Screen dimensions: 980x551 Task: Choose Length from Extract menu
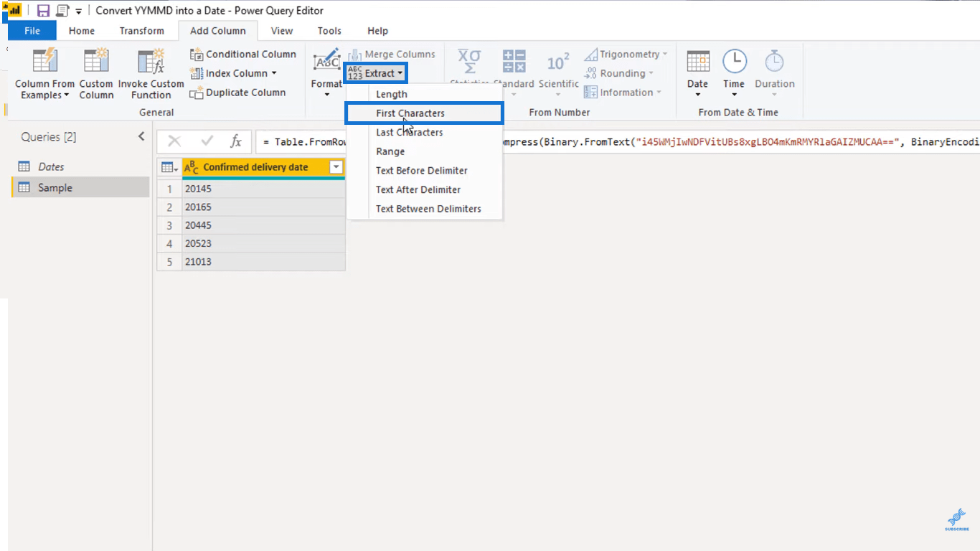pyautogui.click(x=392, y=94)
